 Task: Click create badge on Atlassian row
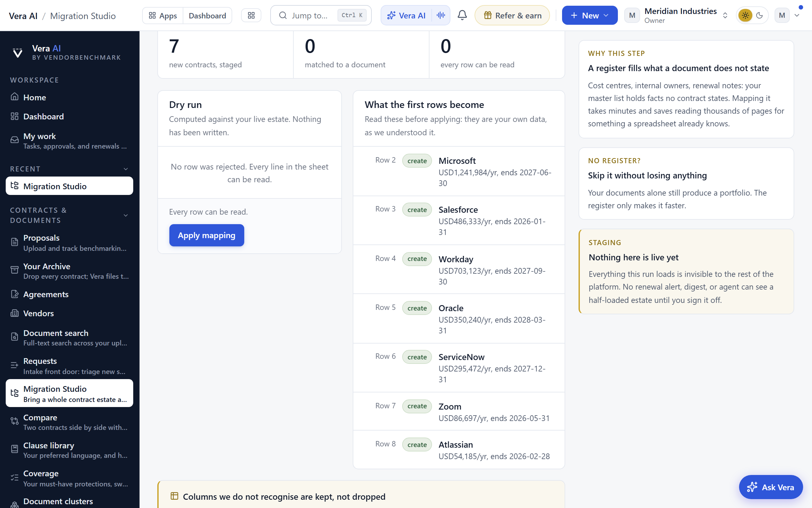[x=417, y=444]
